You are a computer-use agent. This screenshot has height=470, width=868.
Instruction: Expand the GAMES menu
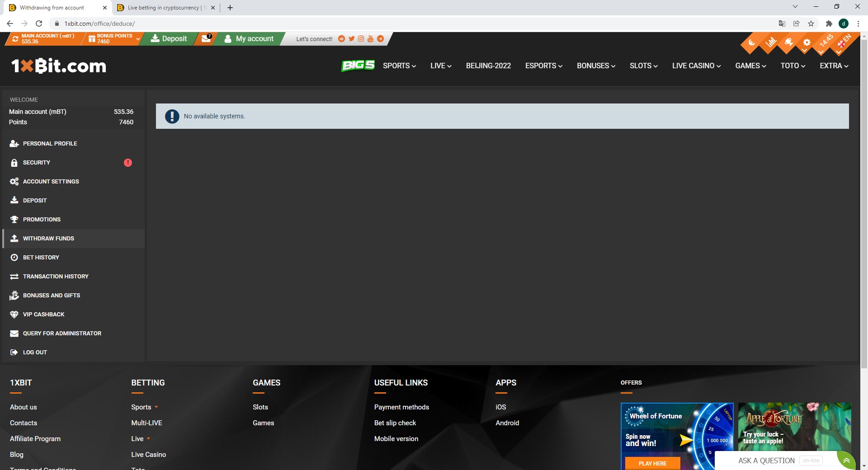(750, 66)
